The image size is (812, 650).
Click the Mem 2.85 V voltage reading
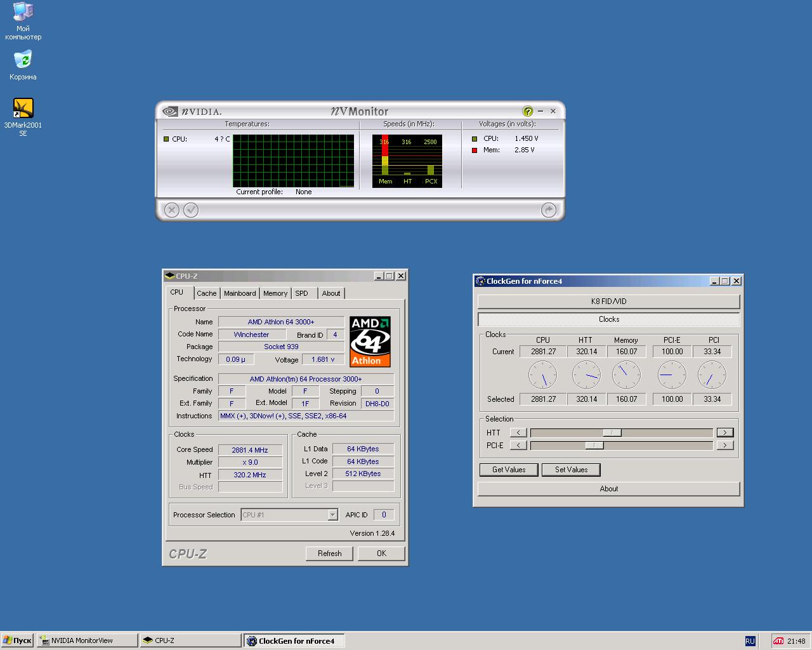[525, 150]
